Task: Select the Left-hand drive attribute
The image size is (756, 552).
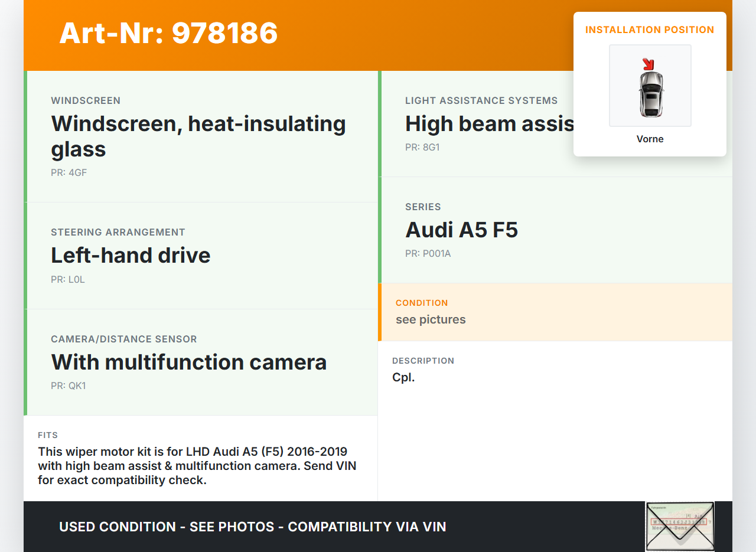Action: (x=131, y=255)
